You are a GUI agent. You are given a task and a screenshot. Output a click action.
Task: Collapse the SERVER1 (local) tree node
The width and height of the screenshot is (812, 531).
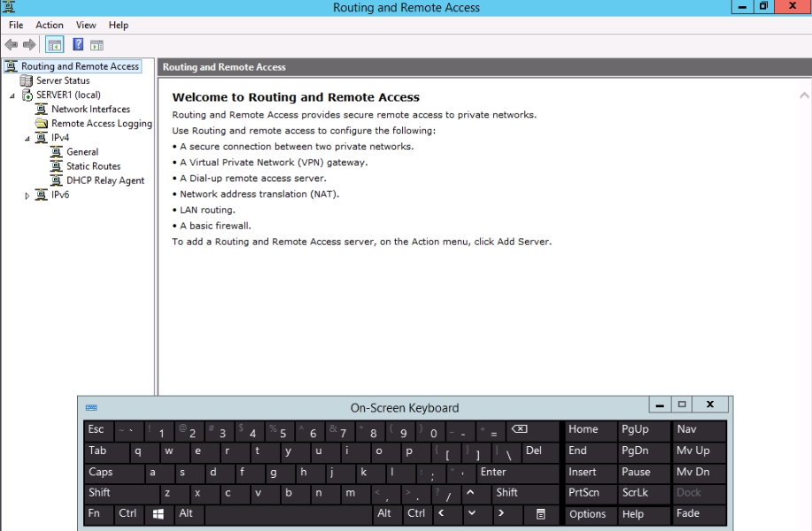coord(13,96)
